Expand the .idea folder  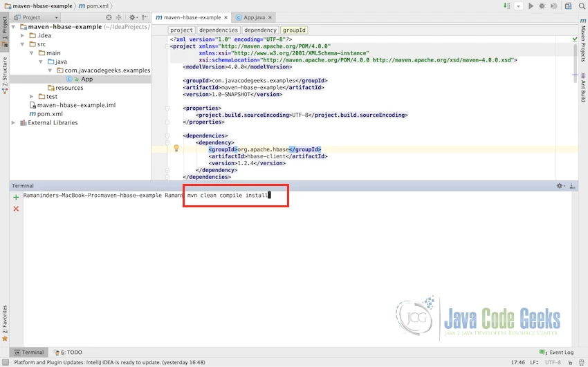click(x=23, y=35)
